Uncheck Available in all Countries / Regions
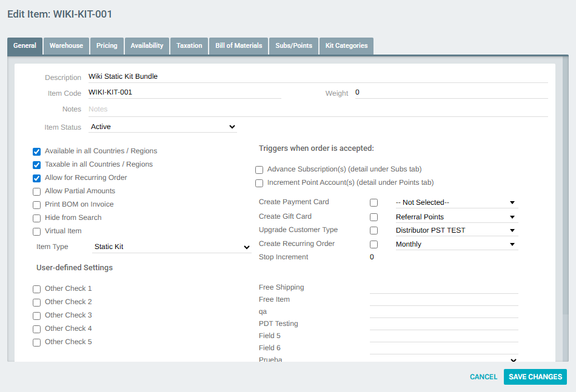The width and height of the screenshot is (576, 392). [x=36, y=151]
